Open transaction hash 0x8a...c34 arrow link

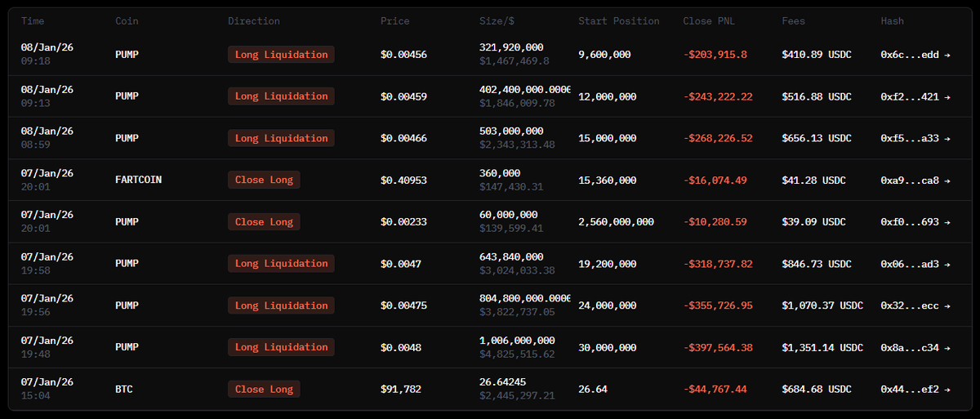click(915, 347)
